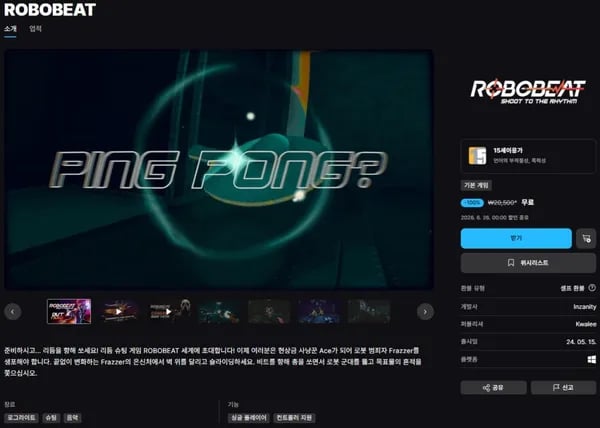Click the 무료 price text
The image size is (600, 428).
point(528,202)
